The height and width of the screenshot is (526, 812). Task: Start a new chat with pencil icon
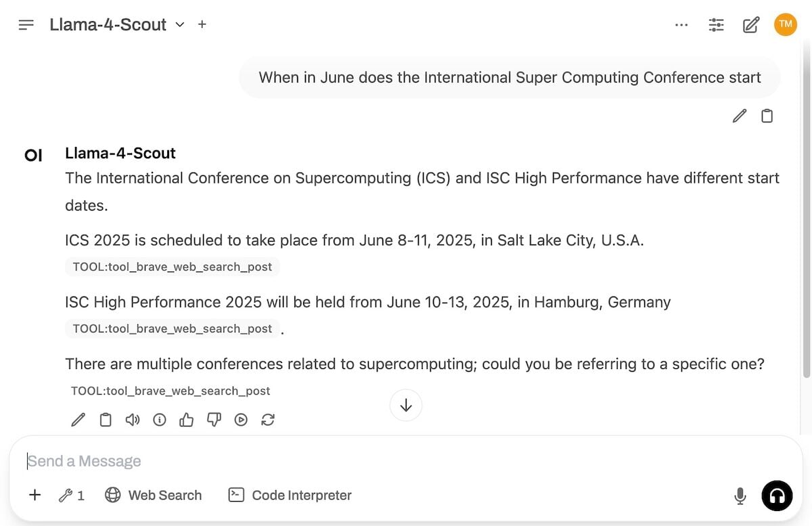750,25
